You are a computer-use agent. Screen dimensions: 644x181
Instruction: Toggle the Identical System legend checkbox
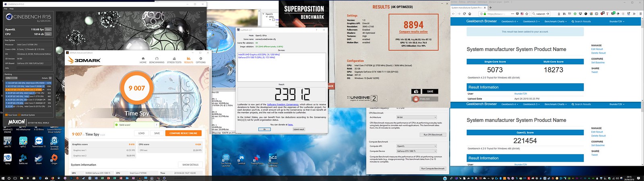point(19,115)
